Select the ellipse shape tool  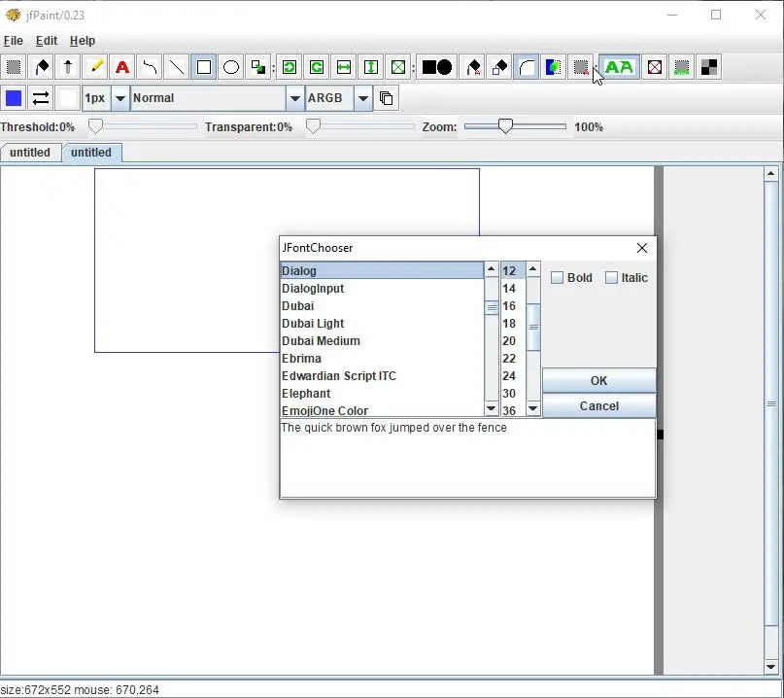tap(231, 67)
